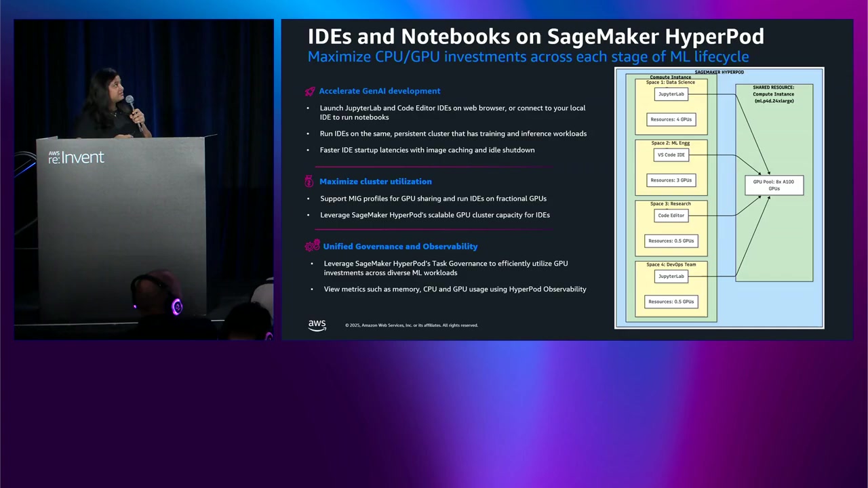Click the Maximize cluster utilization heading
This screenshot has height=488, width=868.
[375, 181]
